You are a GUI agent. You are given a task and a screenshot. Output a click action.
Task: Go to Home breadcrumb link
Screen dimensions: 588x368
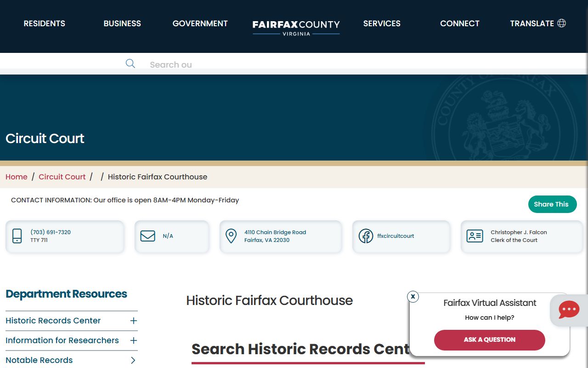click(x=17, y=177)
